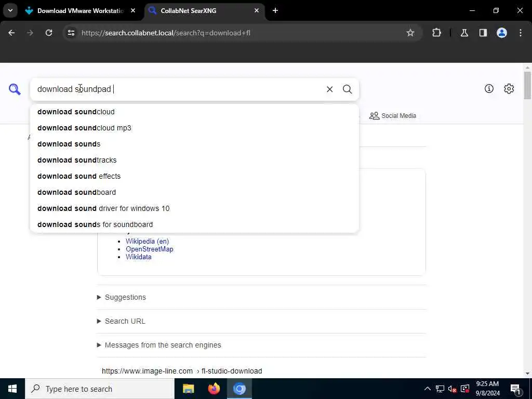Image resolution: width=532 pixels, height=399 pixels.
Task: Expand Messages from the search engines
Action: click(x=159, y=345)
